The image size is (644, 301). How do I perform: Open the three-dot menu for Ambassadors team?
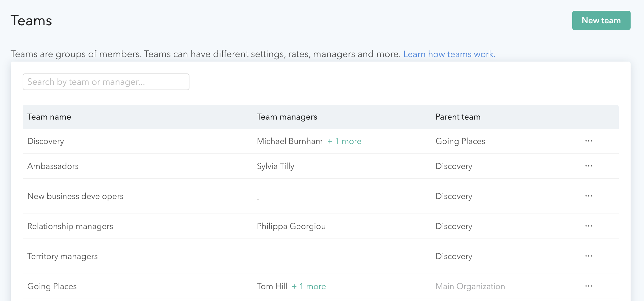tap(588, 166)
